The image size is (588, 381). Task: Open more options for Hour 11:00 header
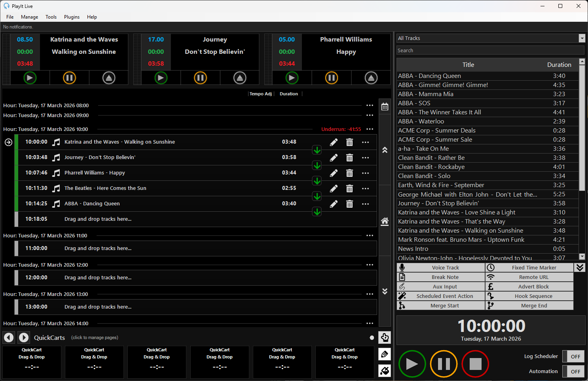(370, 236)
